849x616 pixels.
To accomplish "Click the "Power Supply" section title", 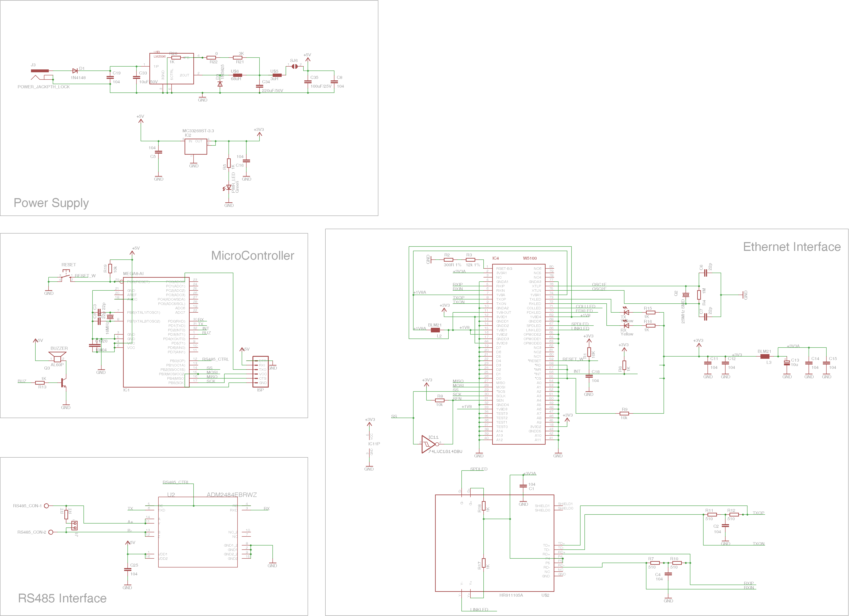I will point(51,203).
